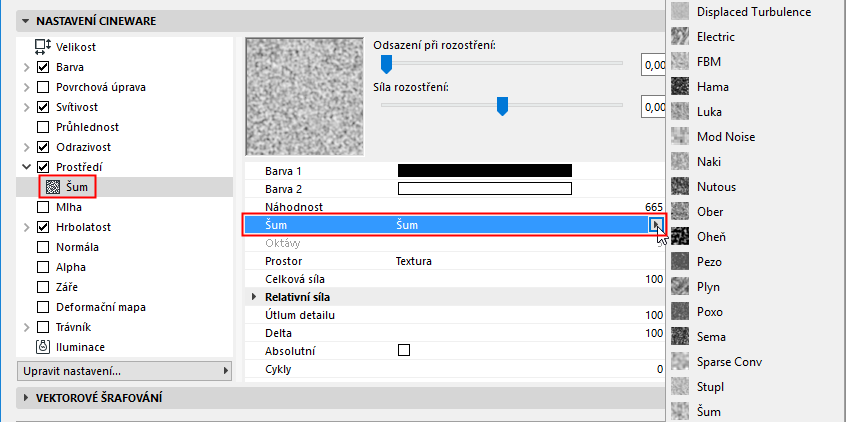Pick the FBM noise thumbnail
Screen dimensions: 846x422
coord(680,62)
